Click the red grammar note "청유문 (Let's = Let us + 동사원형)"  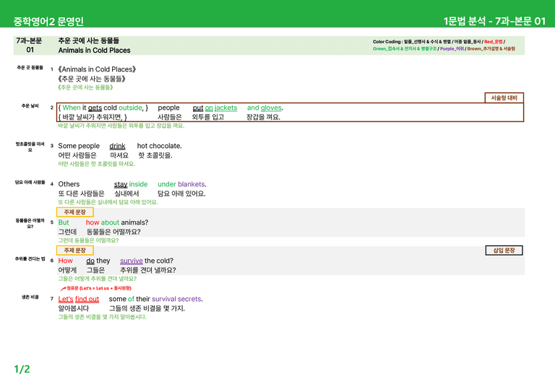pyautogui.click(x=99, y=288)
